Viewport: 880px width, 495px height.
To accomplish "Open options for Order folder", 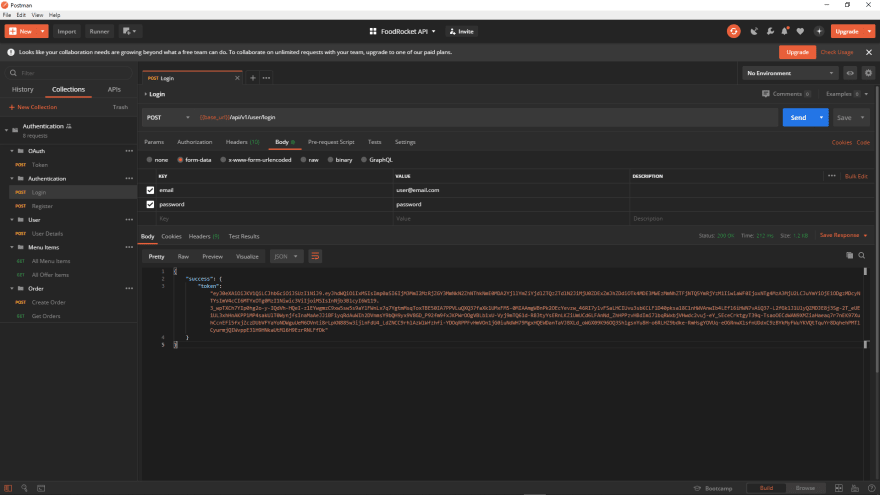I will pos(129,288).
